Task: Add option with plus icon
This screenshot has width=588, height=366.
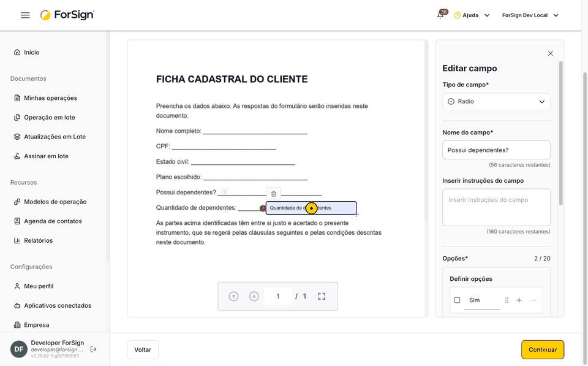Action: [519, 300]
